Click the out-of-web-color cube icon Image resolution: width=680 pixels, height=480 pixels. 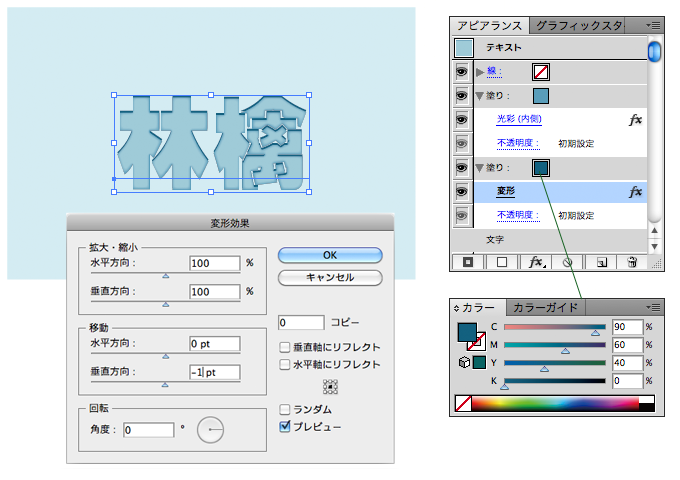pos(464,362)
